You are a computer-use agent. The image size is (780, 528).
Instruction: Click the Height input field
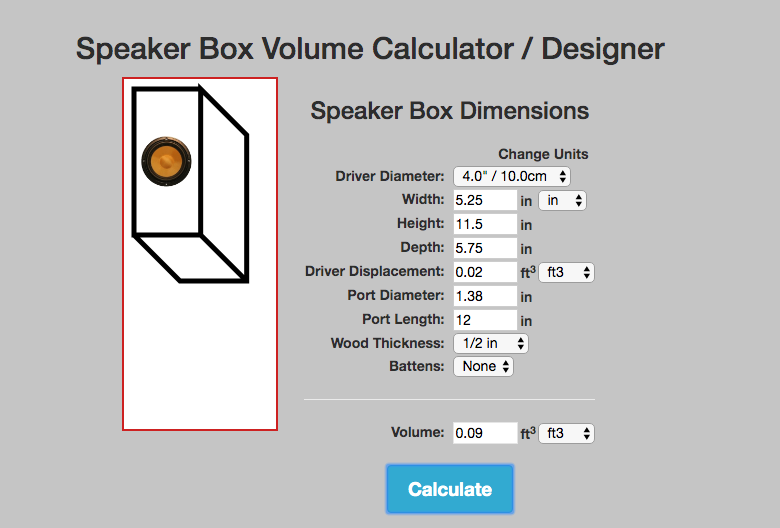click(x=485, y=224)
